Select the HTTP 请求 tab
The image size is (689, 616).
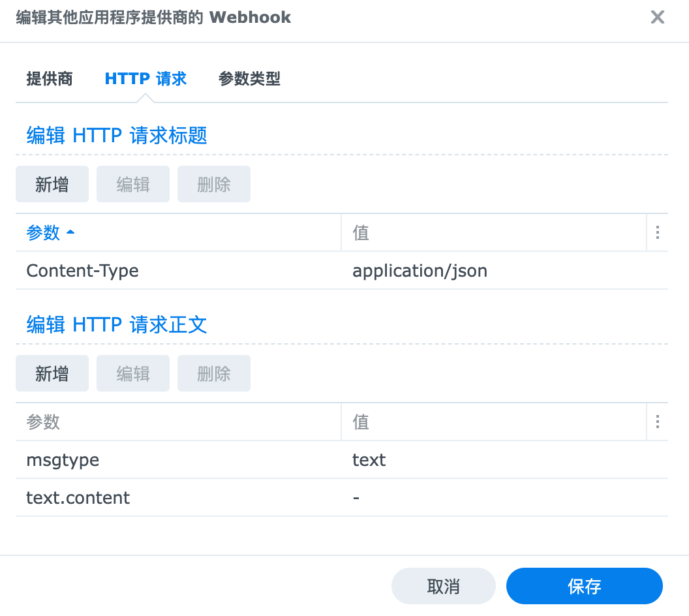[145, 79]
